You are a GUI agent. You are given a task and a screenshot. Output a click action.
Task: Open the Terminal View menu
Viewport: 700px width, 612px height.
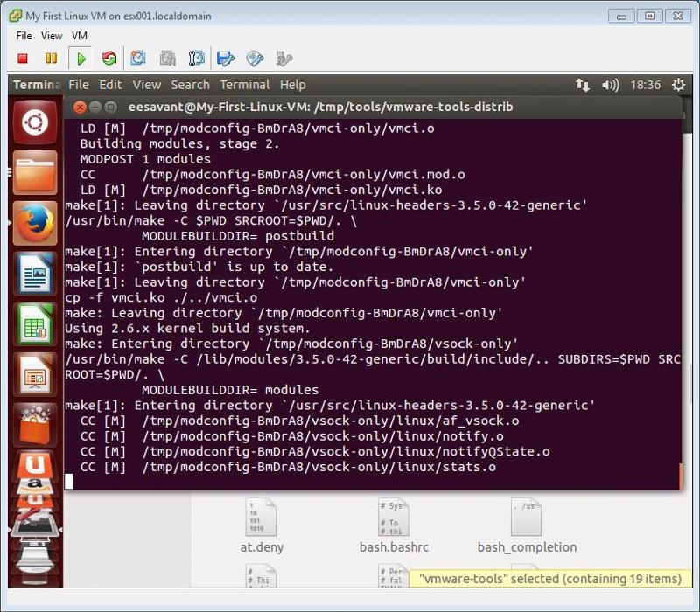tap(146, 85)
